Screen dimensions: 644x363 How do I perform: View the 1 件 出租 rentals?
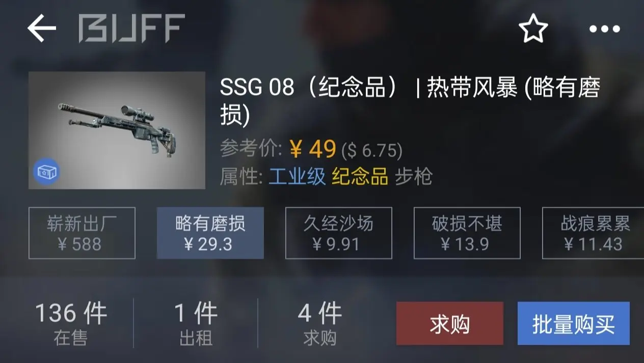pos(196,324)
